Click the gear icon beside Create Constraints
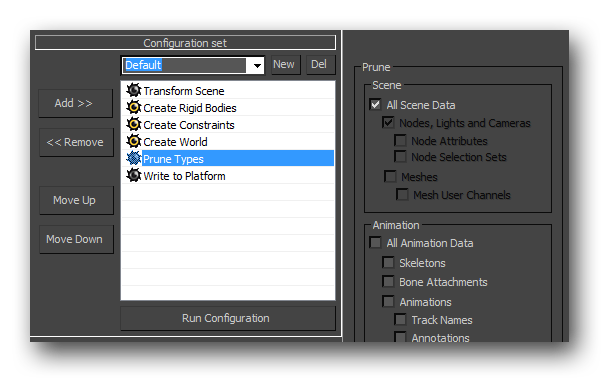The width and height of the screenshot is (614, 387). tap(134, 124)
